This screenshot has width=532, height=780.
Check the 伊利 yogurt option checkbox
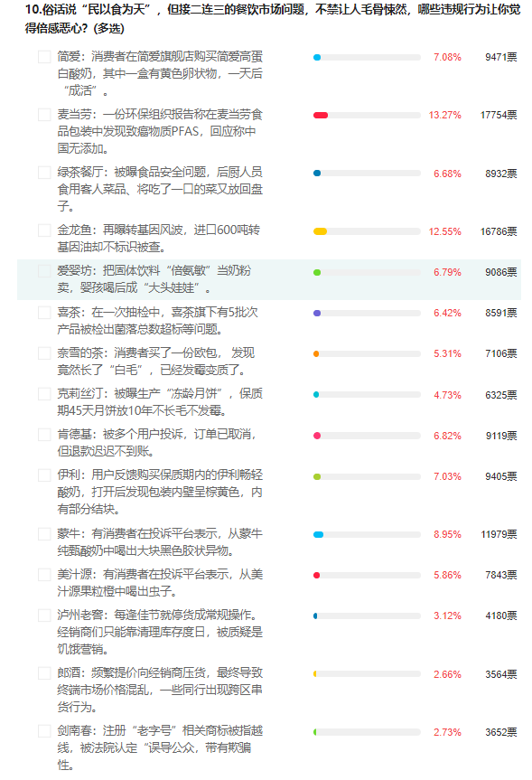point(44,475)
